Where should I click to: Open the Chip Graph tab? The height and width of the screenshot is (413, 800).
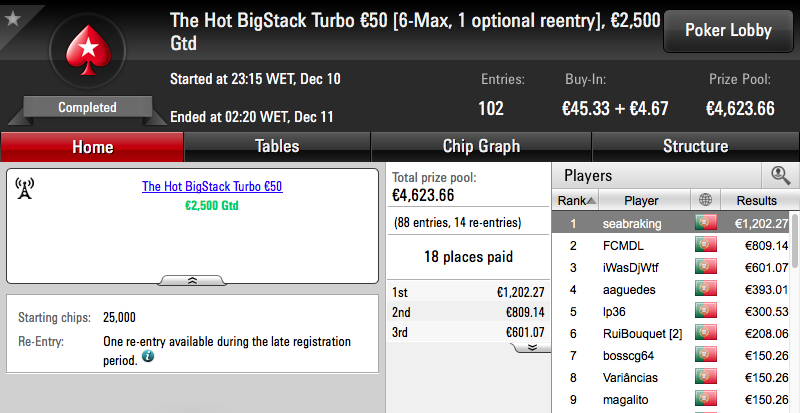[x=481, y=147]
